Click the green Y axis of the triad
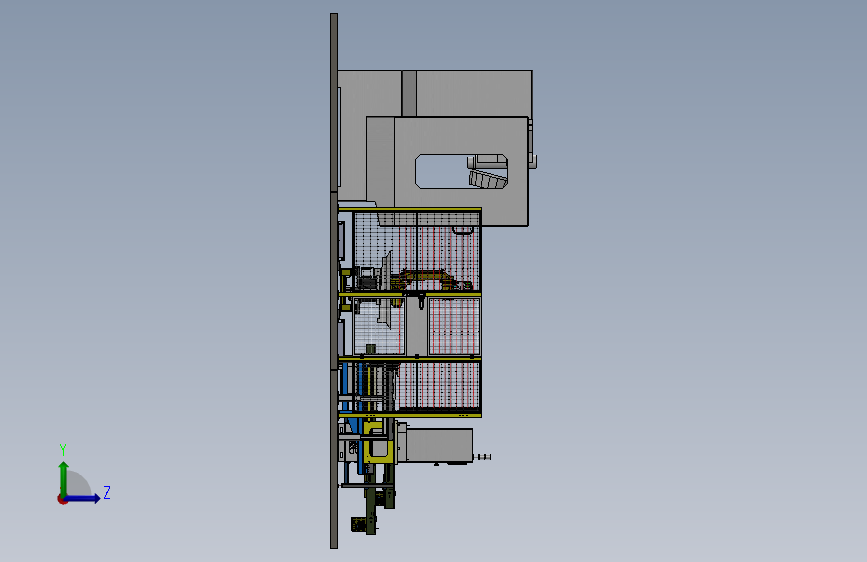Image resolution: width=867 pixels, height=562 pixels. click(64, 478)
